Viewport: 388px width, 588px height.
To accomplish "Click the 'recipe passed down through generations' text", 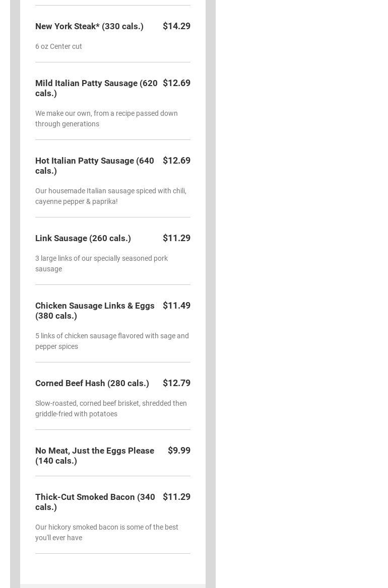I will (x=106, y=118).
